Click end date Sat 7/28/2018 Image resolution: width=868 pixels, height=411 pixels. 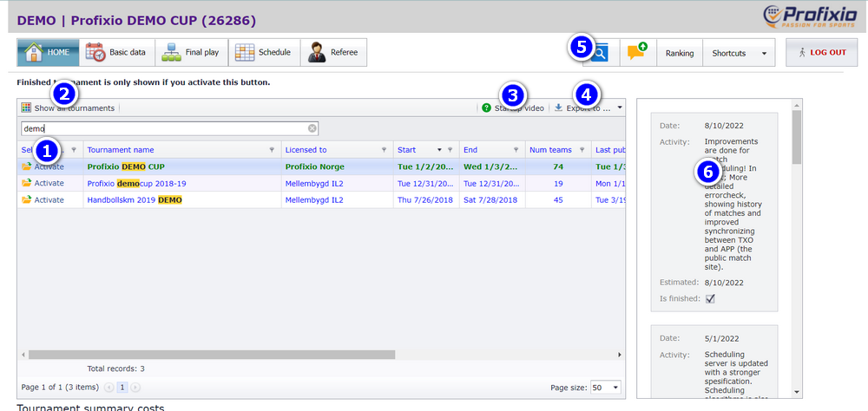tap(490, 199)
